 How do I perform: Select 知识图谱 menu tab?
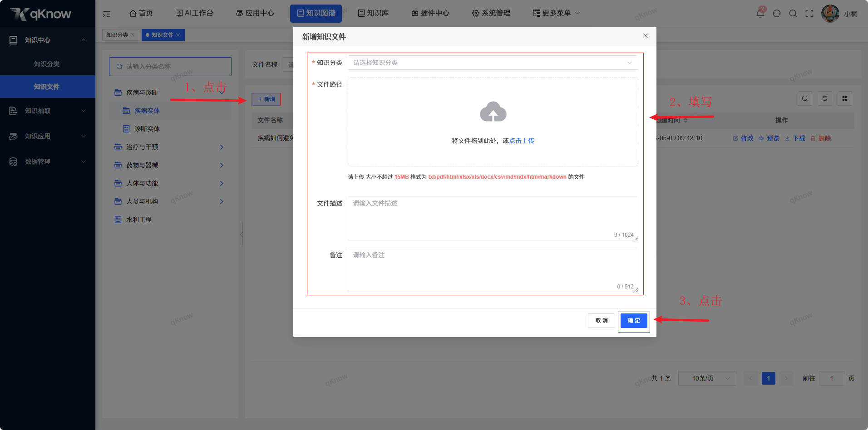click(316, 13)
